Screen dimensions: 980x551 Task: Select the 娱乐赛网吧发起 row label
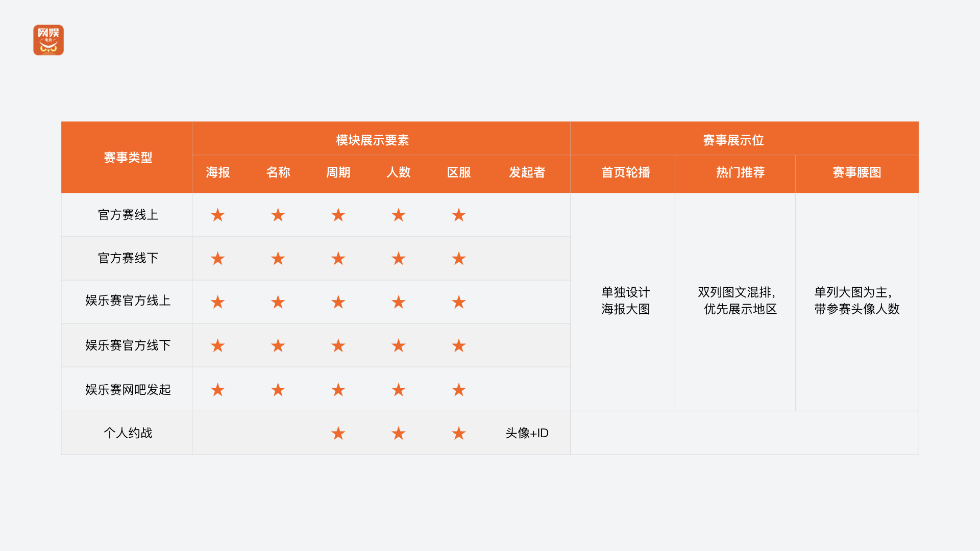tap(128, 390)
